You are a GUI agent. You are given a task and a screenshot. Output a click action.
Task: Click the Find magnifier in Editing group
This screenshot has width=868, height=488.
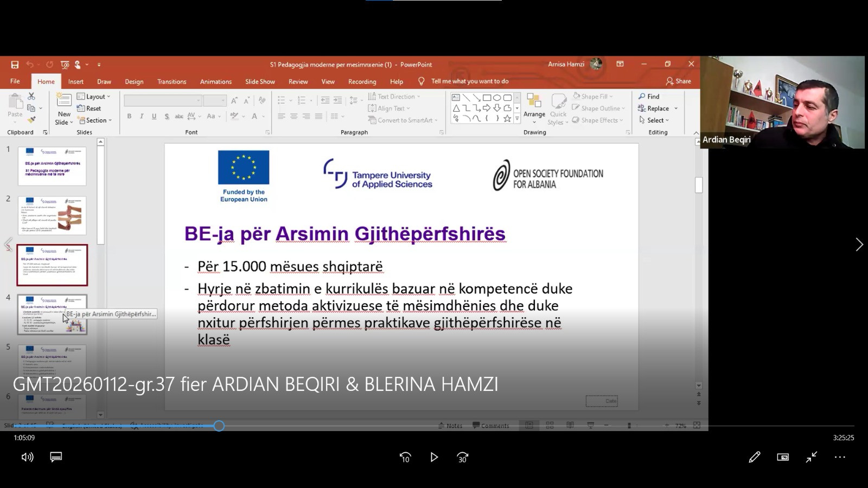coord(649,97)
